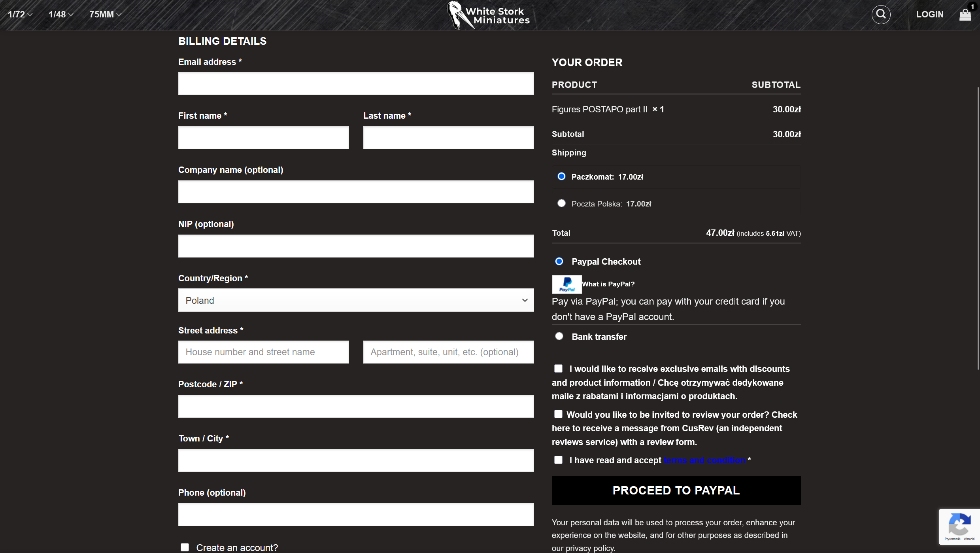Open the terms and condition link

click(704, 460)
